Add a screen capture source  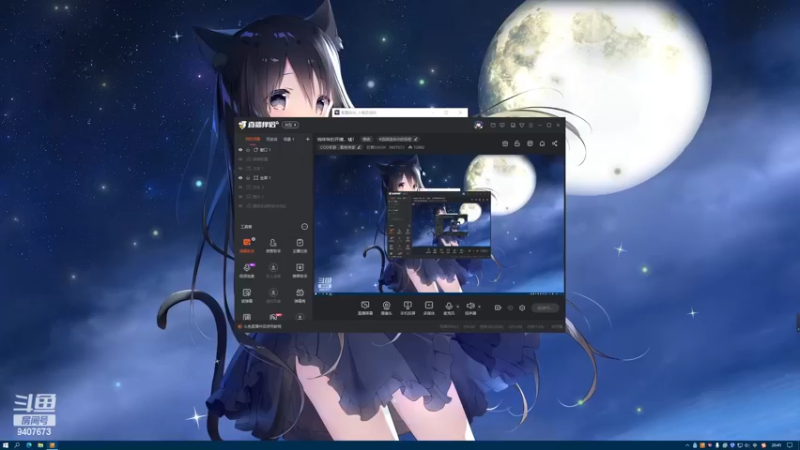365,307
